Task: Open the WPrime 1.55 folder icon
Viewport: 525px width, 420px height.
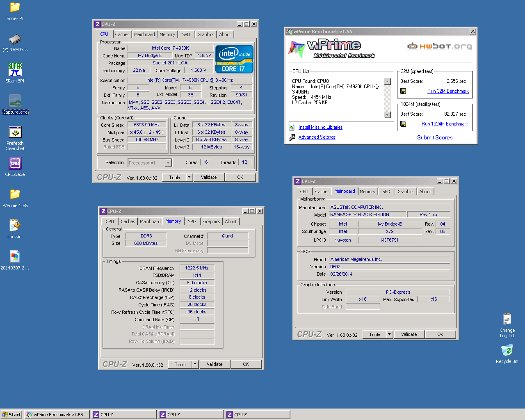Action: pos(15,194)
